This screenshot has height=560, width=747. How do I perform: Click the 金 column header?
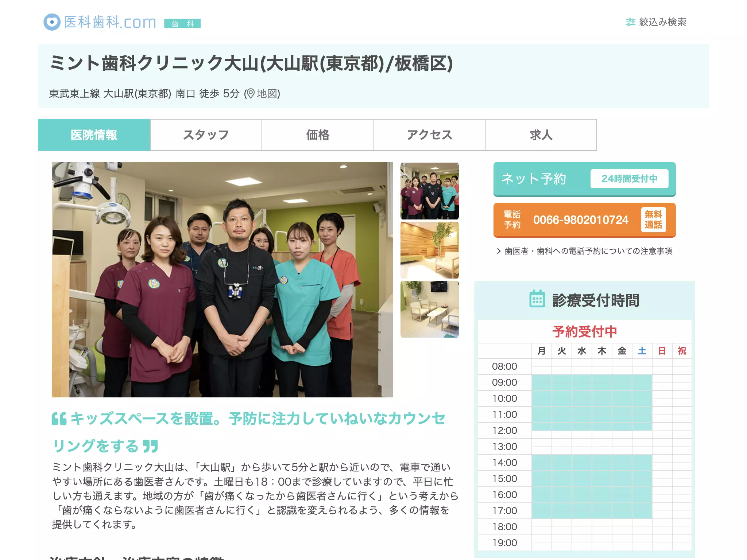click(x=622, y=351)
